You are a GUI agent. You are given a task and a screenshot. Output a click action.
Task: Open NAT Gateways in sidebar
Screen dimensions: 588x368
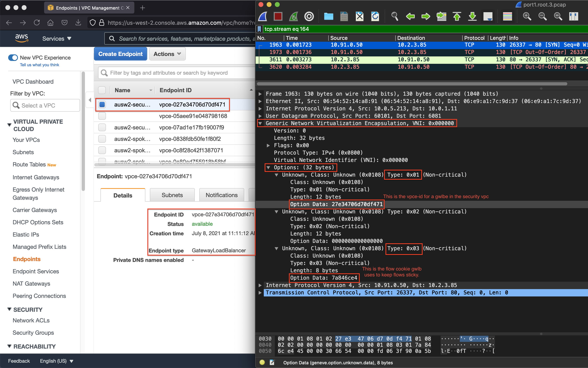coord(31,284)
